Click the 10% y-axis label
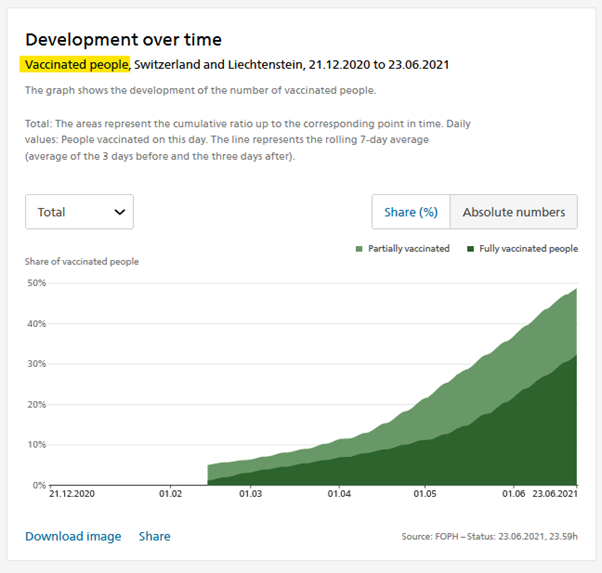The image size is (602, 573). (36, 445)
